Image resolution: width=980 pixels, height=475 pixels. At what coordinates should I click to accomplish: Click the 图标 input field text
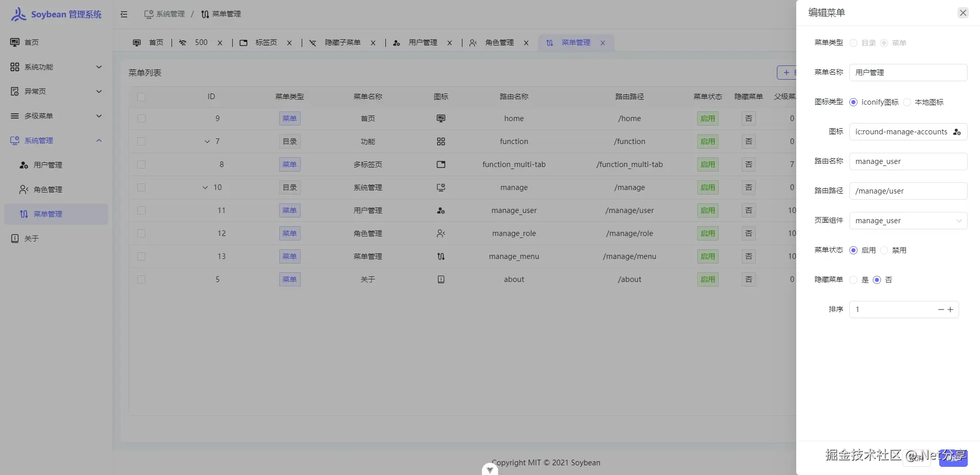click(x=901, y=132)
